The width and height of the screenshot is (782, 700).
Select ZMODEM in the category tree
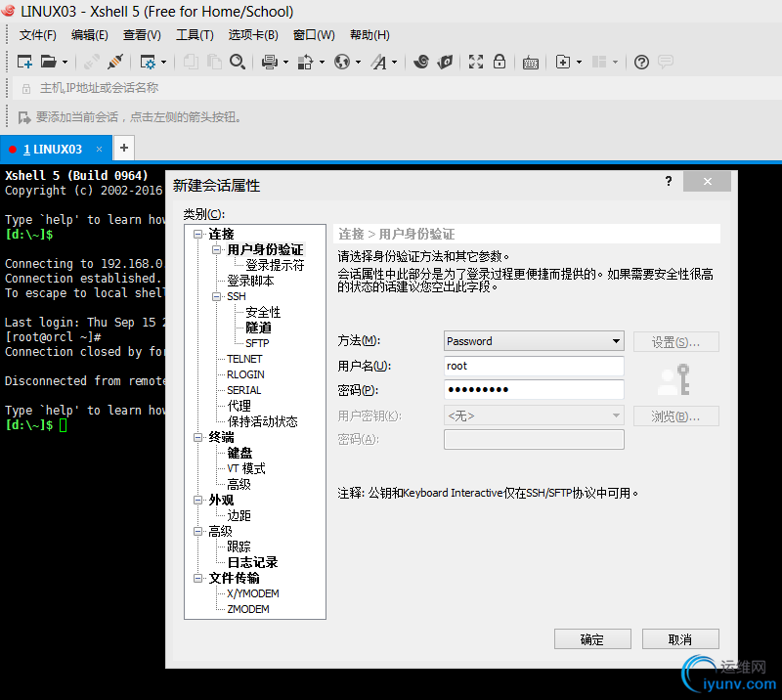[248, 609]
